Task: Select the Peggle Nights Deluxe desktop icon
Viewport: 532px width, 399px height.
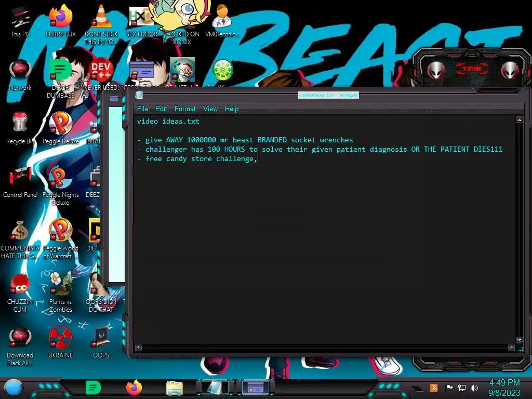Action: [61, 185]
